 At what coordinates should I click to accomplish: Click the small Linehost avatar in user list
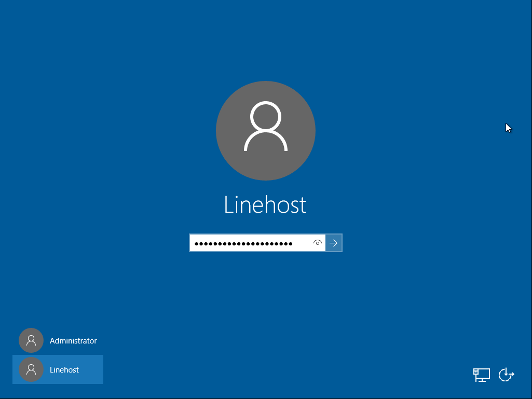31,369
